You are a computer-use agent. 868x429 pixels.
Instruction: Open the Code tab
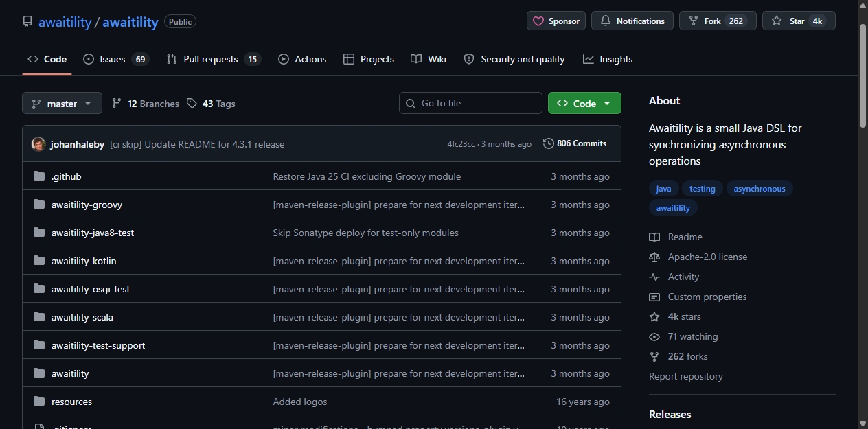(x=47, y=59)
